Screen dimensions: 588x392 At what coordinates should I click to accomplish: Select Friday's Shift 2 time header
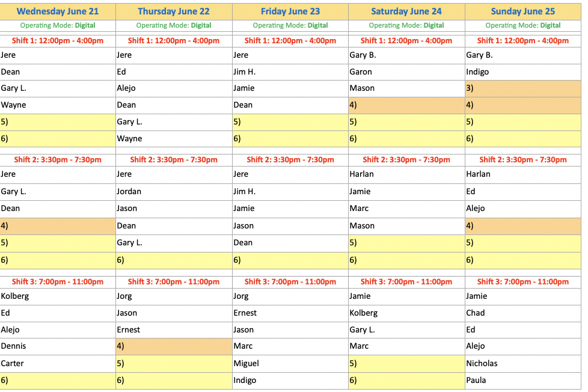290,160
